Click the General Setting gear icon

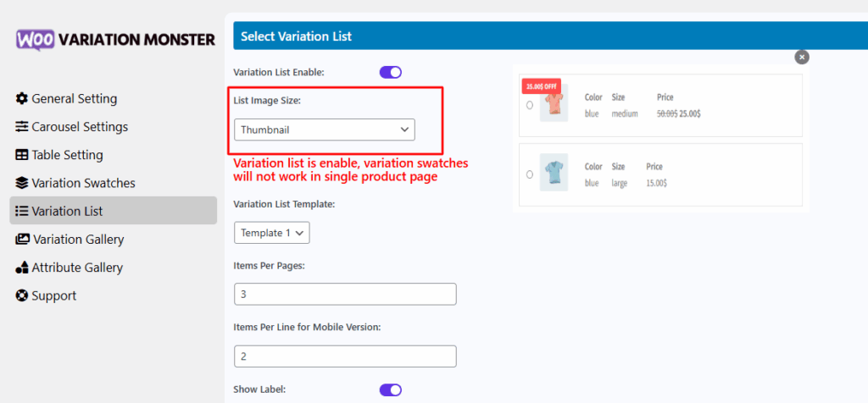(21, 99)
